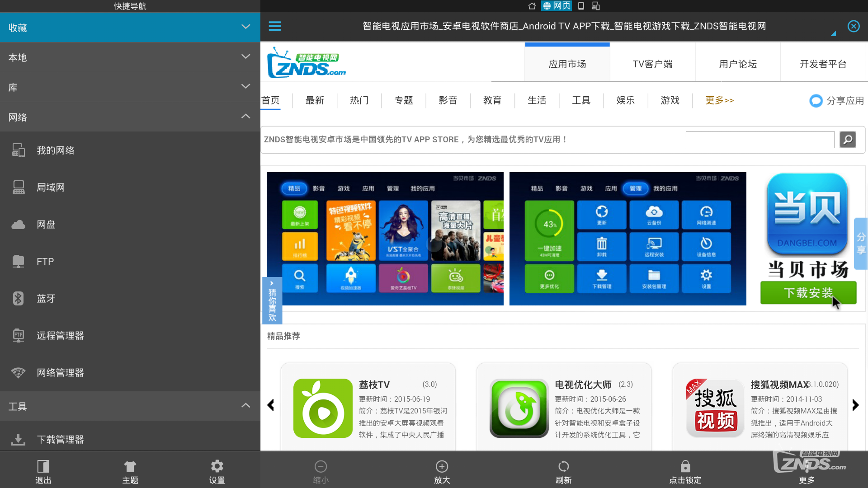The width and height of the screenshot is (868, 488).
Task: Select the 游戏 category
Action: coord(670,100)
